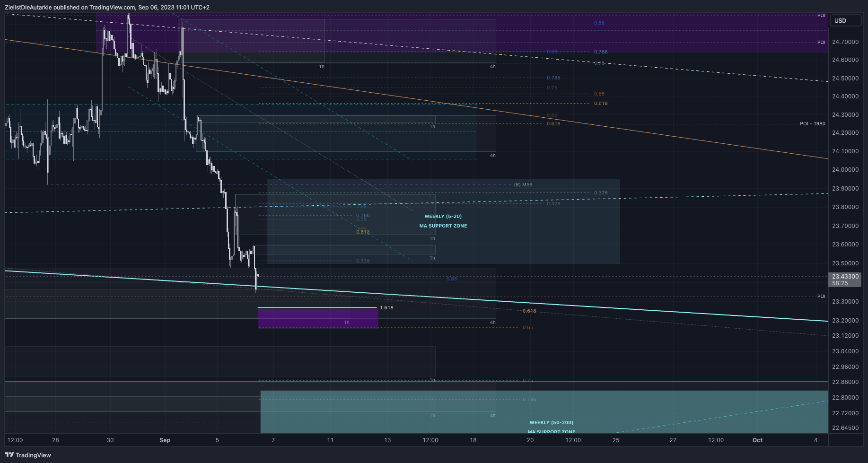The height and width of the screenshot is (463, 868).
Task: Click price axis label 22.64500
Action: tap(845, 428)
